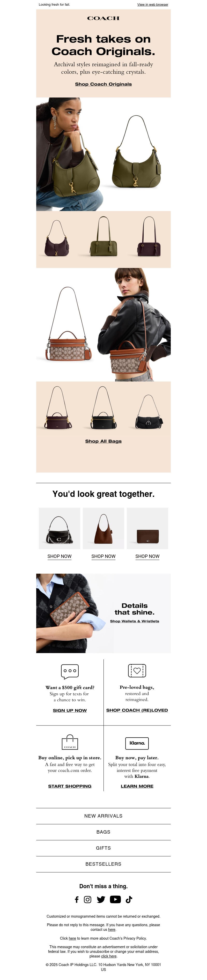Click the Coach logo at top
This screenshot has width=207, height=980.
pyautogui.click(x=103, y=18)
